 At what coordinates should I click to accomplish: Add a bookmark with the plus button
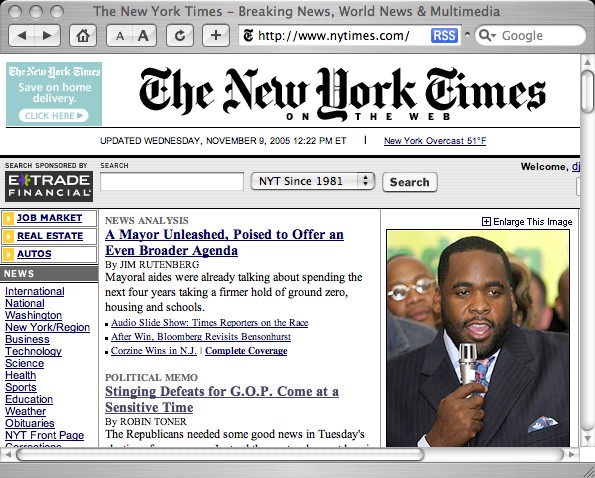pos(216,36)
